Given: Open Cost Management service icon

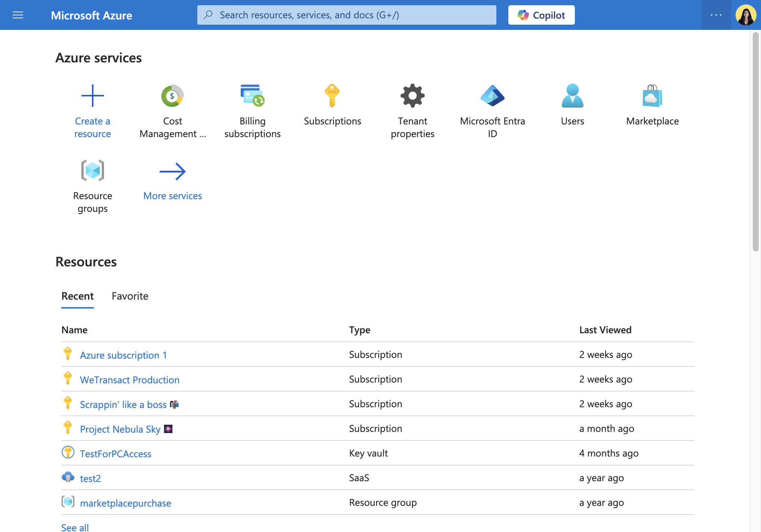Looking at the screenshot, I should click(x=172, y=96).
